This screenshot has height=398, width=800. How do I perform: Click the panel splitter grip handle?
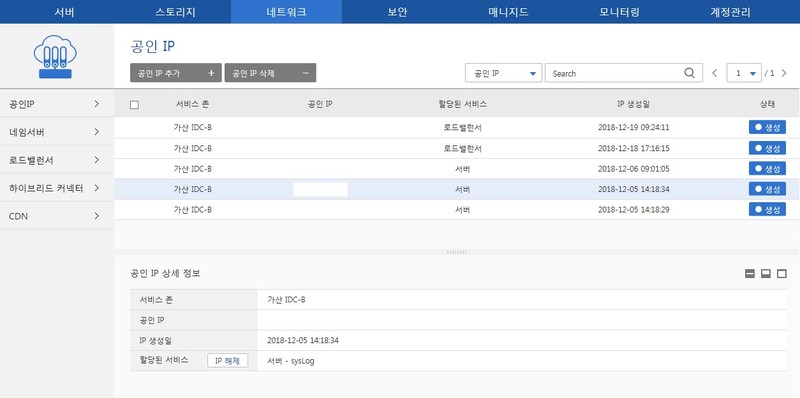[x=457, y=252]
